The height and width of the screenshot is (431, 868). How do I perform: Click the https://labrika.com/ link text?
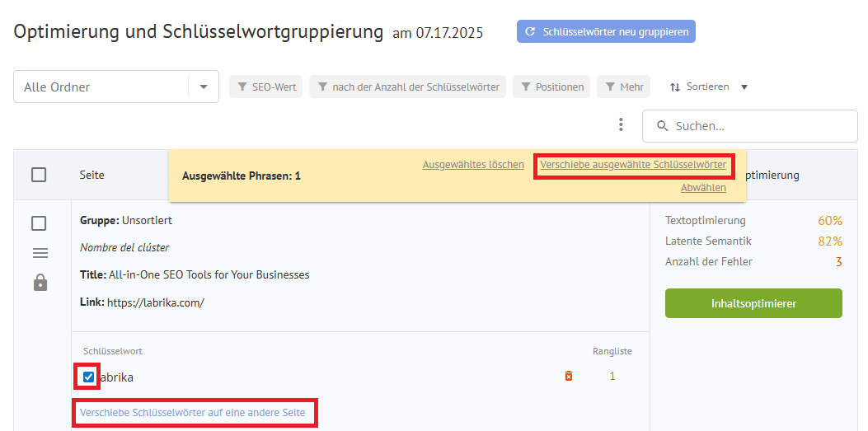[156, 303]
